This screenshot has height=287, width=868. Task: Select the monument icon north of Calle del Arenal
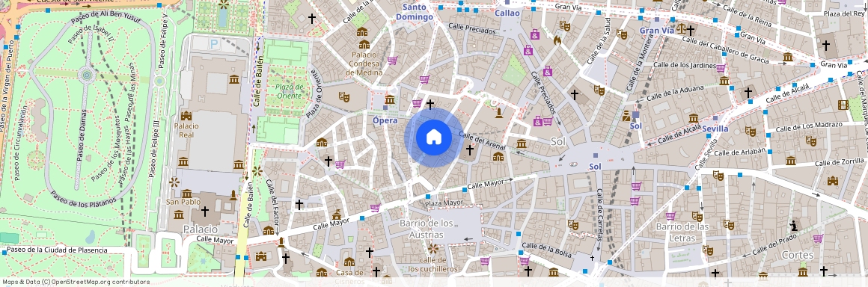click(x=499, y=113)
